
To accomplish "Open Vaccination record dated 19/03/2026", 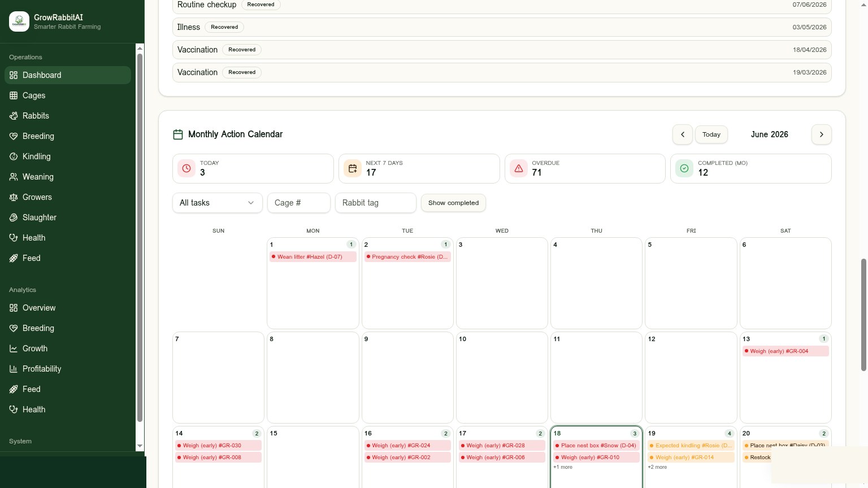I will click(502, 72).
